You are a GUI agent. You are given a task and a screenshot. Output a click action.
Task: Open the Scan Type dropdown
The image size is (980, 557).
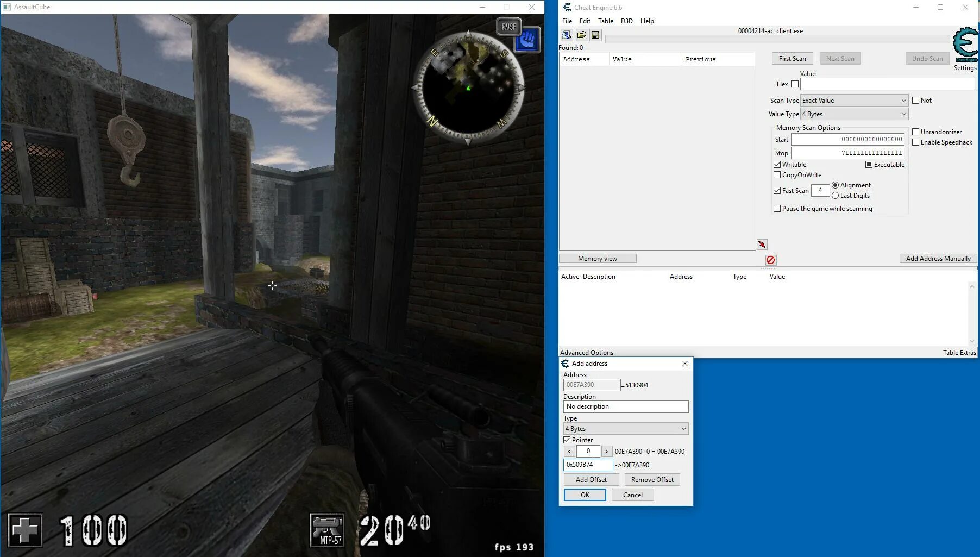tap(854, 101)
